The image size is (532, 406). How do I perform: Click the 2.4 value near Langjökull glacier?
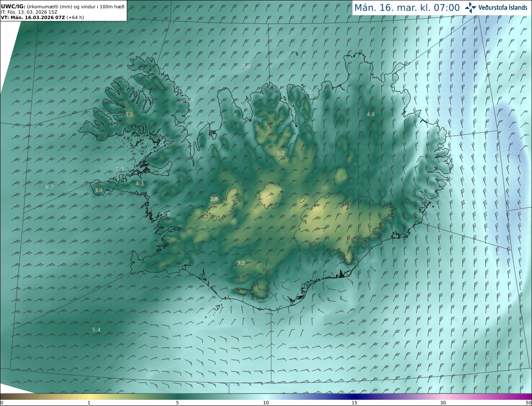pyautogui.click(x=214, y=199)
